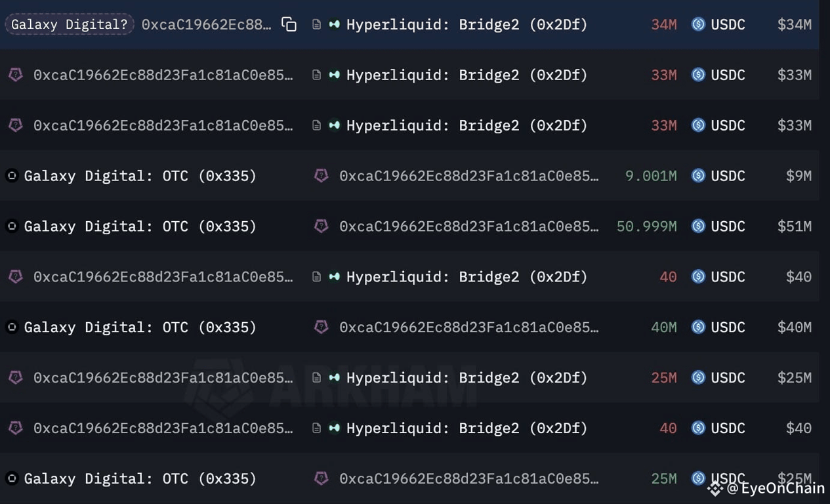This screenshot has width=830, height=504.
Task: Select the USDC label in the red 25M row
Action: (x=728, y=377)
